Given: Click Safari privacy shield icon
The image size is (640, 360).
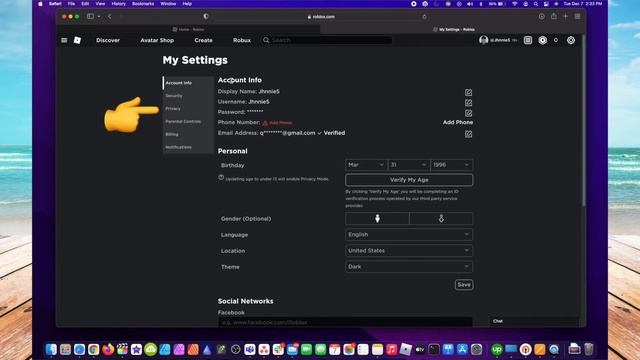Looking at the screenshot, I should pos(206,16).
